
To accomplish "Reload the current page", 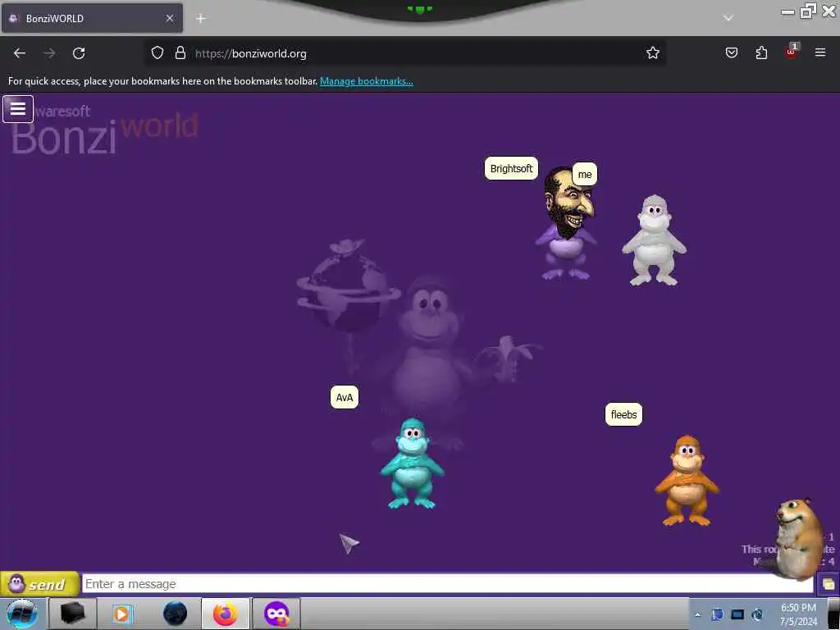I will [x=79, y=53].
